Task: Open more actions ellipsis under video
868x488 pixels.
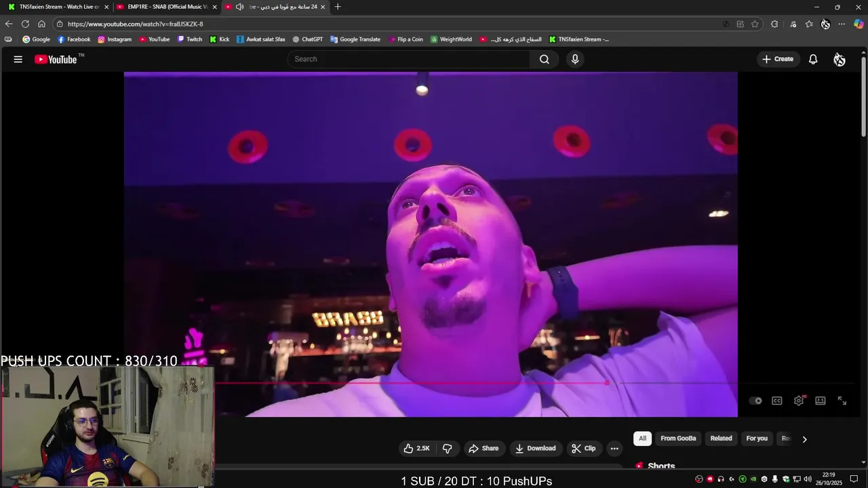Action: (614, 448)
